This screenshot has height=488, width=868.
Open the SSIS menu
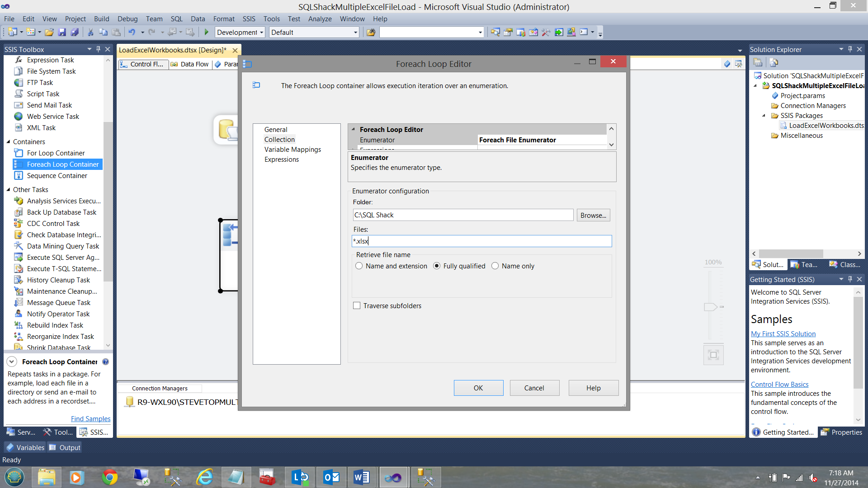[249, 19]
